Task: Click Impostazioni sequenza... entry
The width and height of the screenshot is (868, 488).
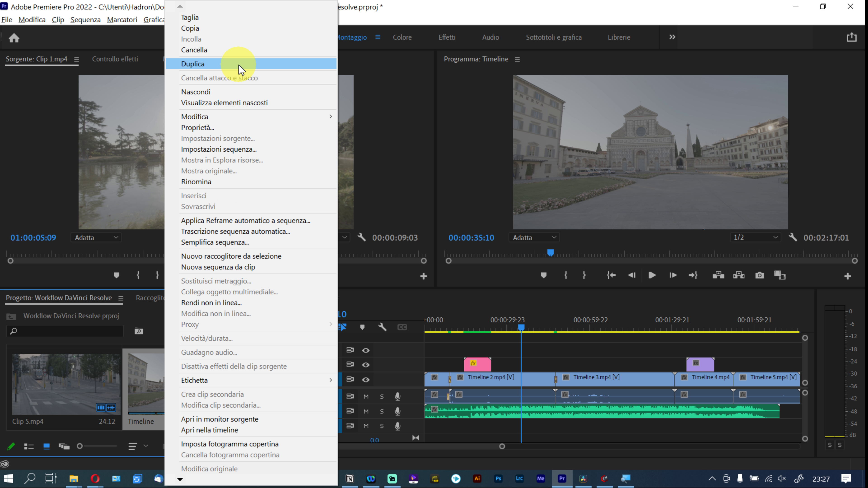Action: pos(251,149)
